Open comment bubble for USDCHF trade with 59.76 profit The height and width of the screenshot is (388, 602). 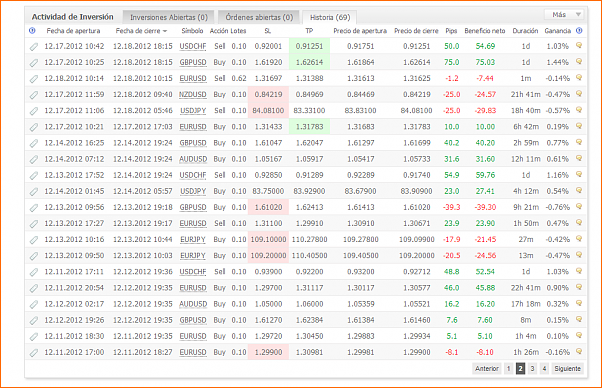tap(579, 175)
